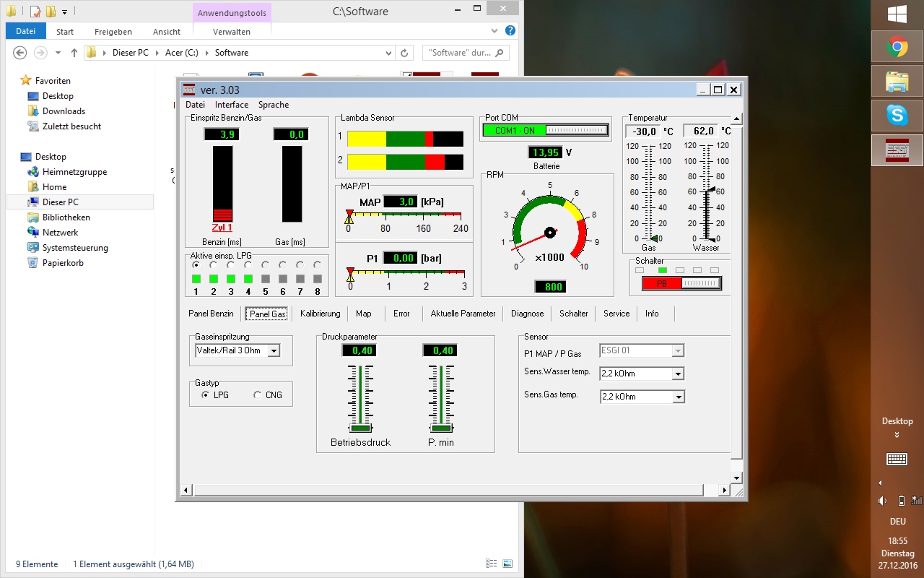Refresh the Explorer address bar
The height and width of the screenshot is (578, 924).
click(x=404, y=53)
